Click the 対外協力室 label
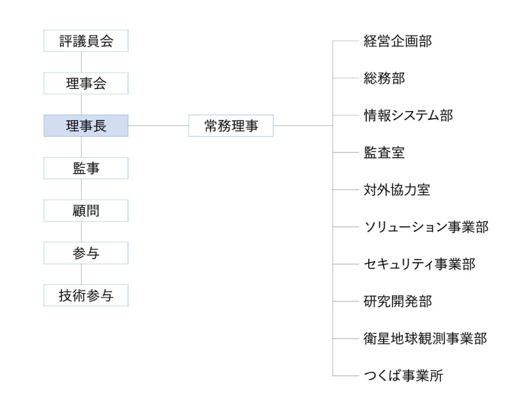The image size is (532, 399). click(397, 190)
